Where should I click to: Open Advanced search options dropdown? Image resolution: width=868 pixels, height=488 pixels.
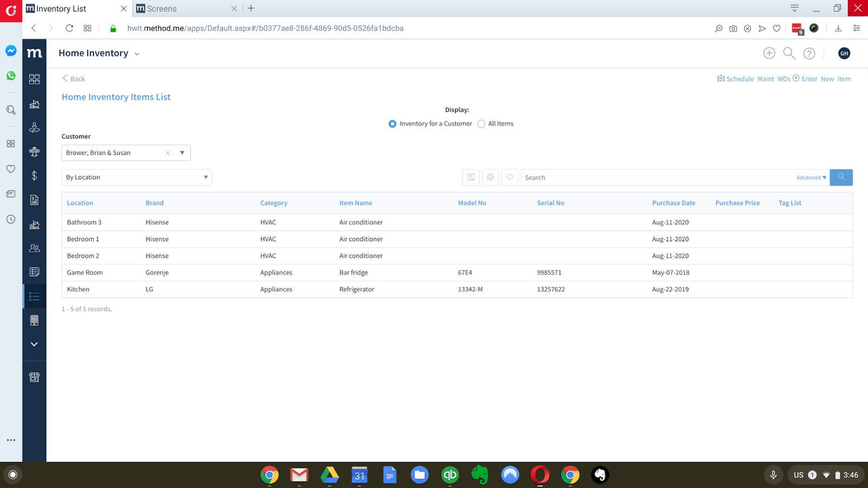tap(812, 177)
